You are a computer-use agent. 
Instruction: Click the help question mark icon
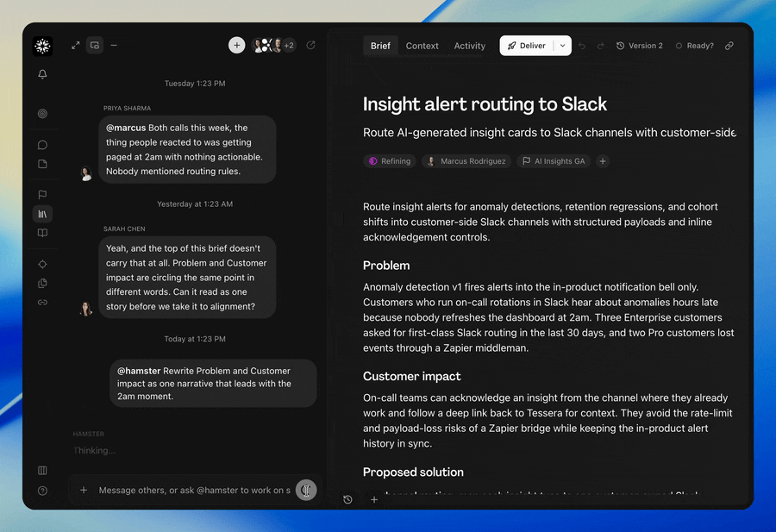point(42,491)
